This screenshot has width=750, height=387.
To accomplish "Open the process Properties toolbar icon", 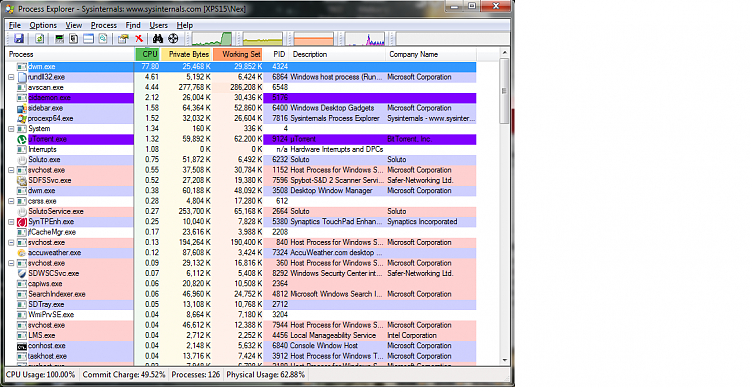I will click(x=123, y=39).
